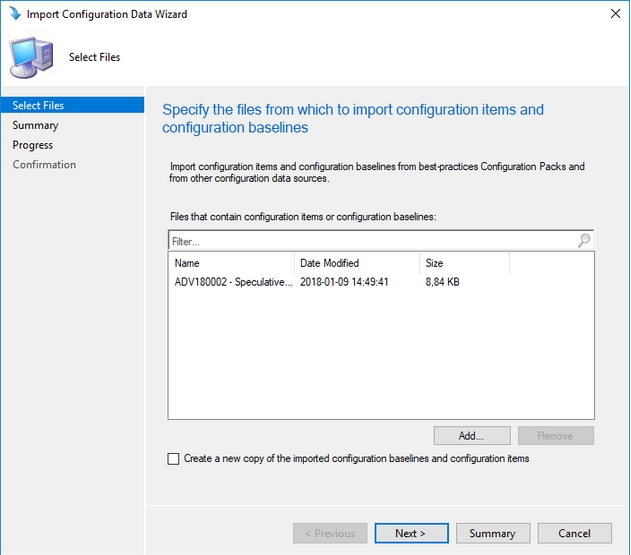Go to the Summary step in sidebar

point(35,125)
